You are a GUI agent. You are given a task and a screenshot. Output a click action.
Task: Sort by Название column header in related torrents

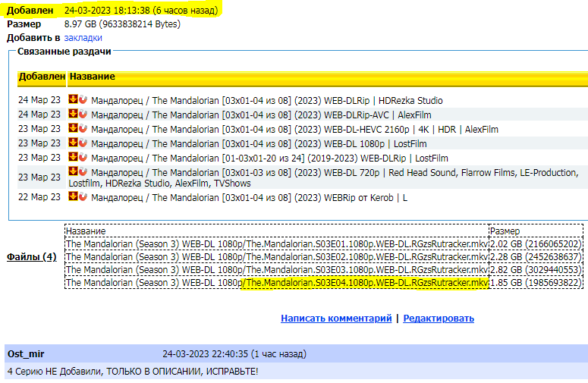pos(93,77)
